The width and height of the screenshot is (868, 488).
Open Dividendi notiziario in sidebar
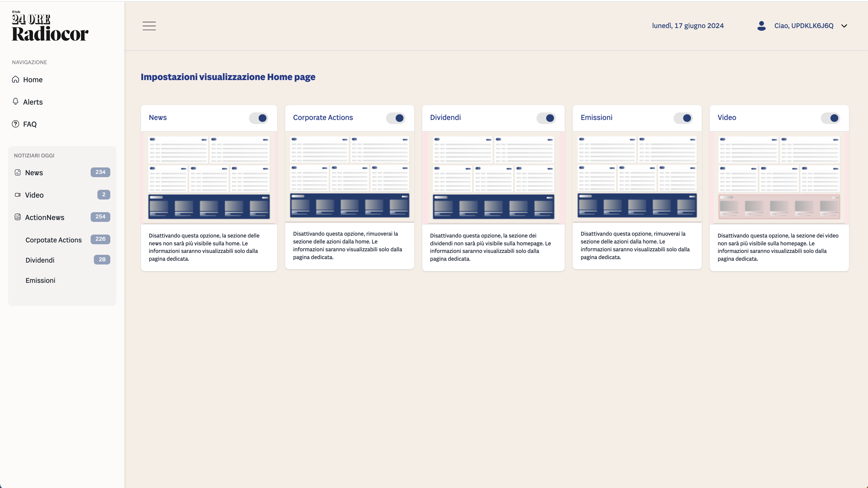(x=40, y=260)
